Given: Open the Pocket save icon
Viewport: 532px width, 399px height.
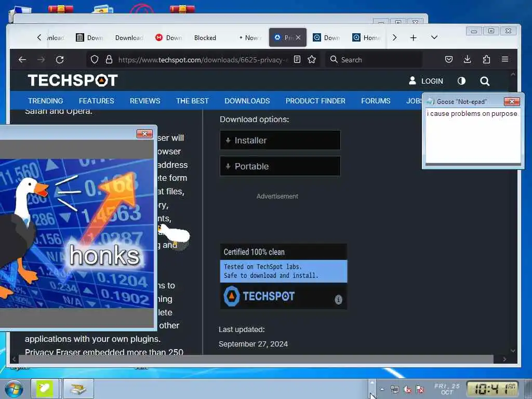Looking at the screenshot, I should (x=448, y=60).
